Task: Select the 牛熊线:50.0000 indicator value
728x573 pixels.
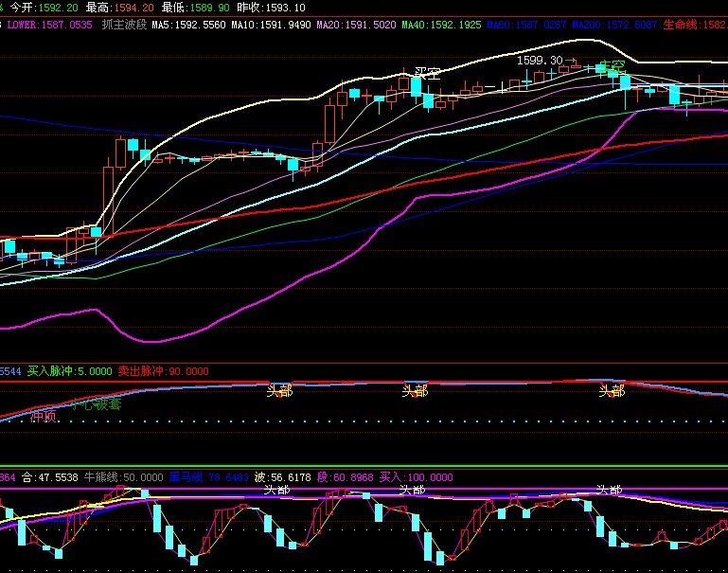Action: (123, 477)
